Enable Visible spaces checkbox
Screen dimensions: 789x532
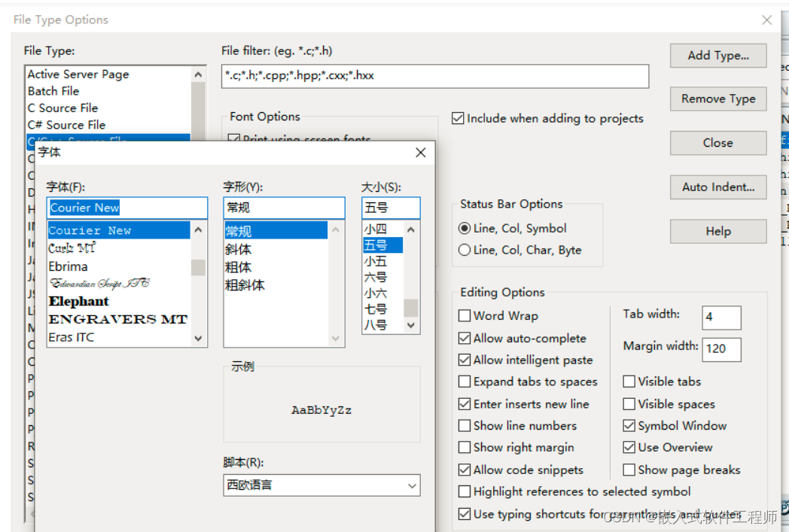coord(669,404)
